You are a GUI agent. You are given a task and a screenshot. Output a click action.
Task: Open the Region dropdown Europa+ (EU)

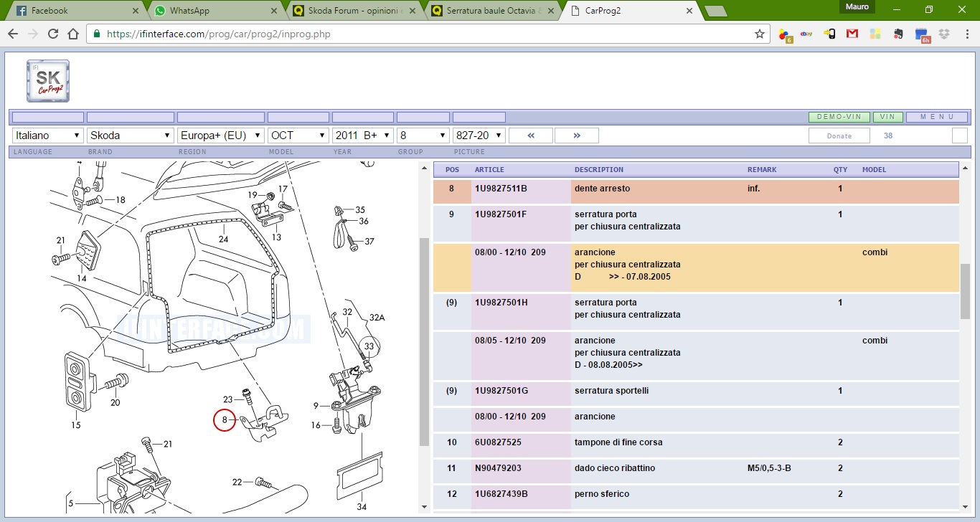tap(221, 136)
